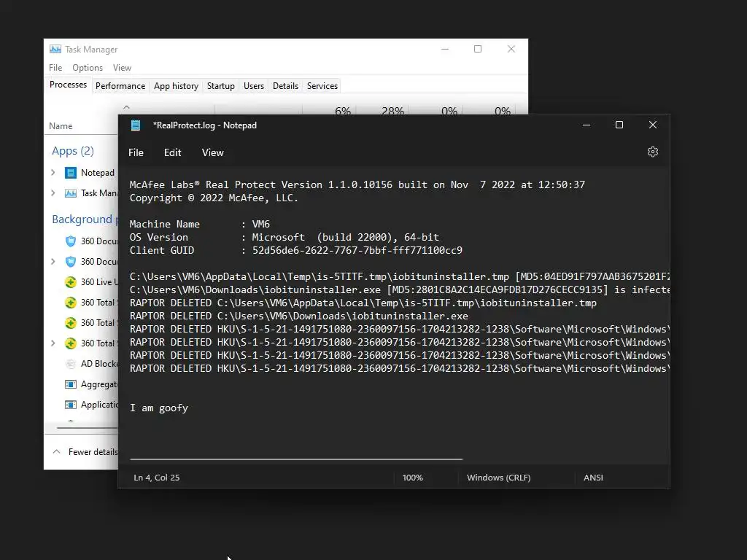Click first 360 Total Security green icon
Viewport: 747px width, 560px height.
[x=71, y=303]
